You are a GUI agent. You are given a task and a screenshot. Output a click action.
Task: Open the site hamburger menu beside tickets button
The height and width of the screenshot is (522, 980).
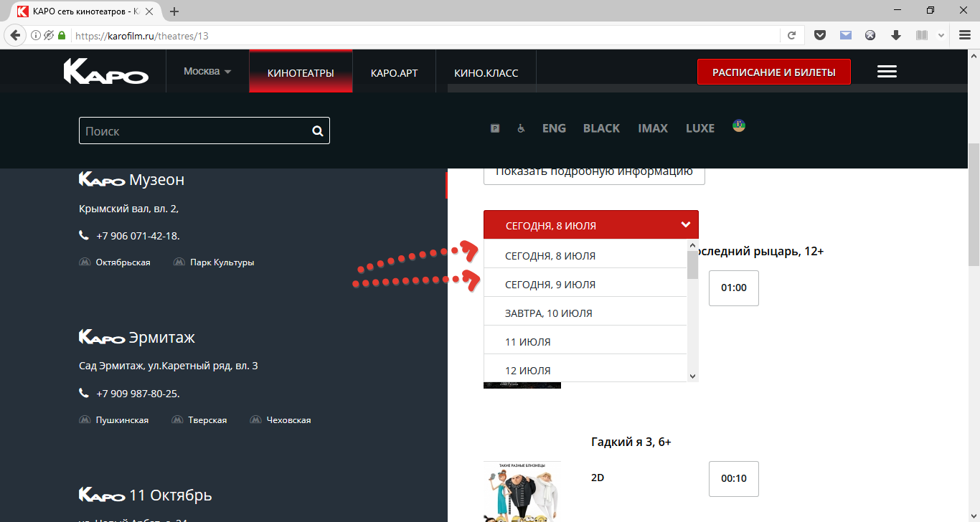pyautogui.click(x=887, y=72)
